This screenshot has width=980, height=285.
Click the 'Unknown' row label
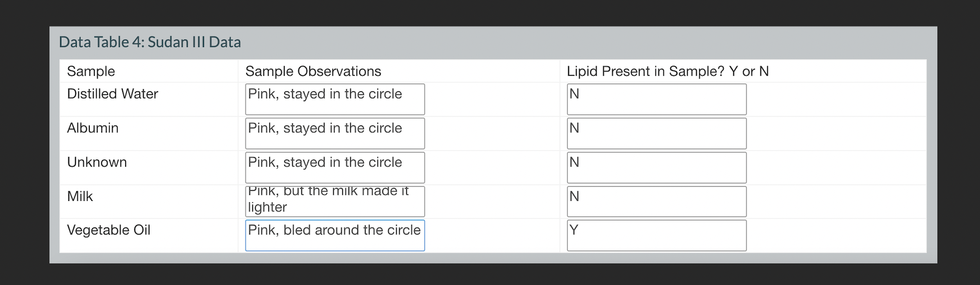pos(97,162)
